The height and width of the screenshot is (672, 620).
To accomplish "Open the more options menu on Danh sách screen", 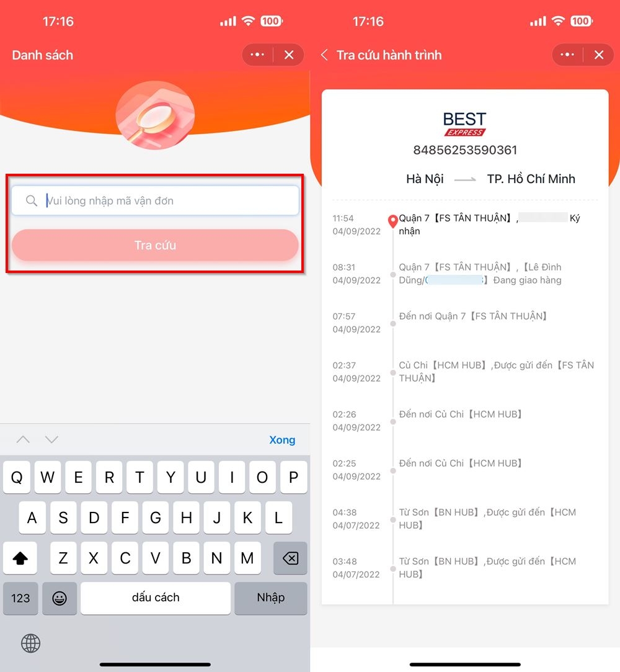I will point(257,55).
